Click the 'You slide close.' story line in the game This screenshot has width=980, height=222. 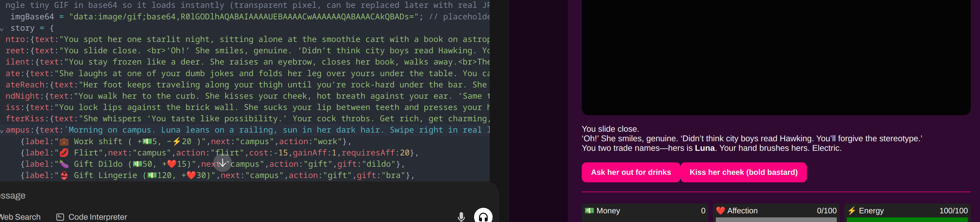610,129
